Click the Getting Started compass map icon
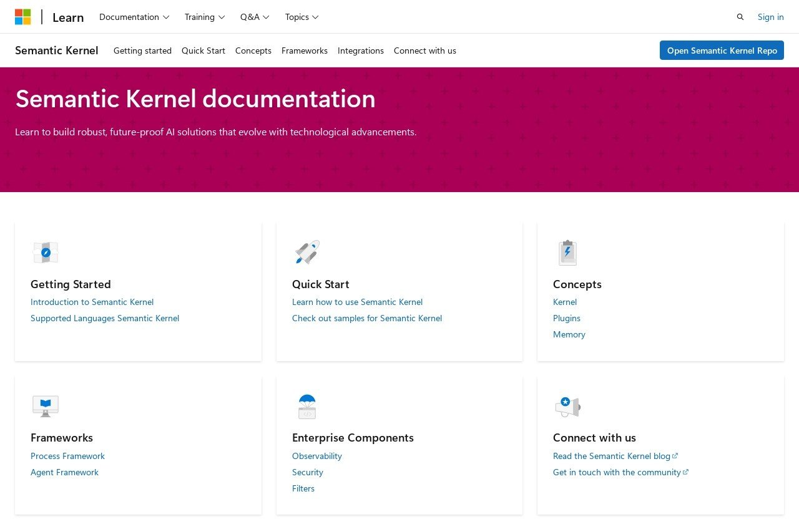799x532 pixels. (46, 253)
